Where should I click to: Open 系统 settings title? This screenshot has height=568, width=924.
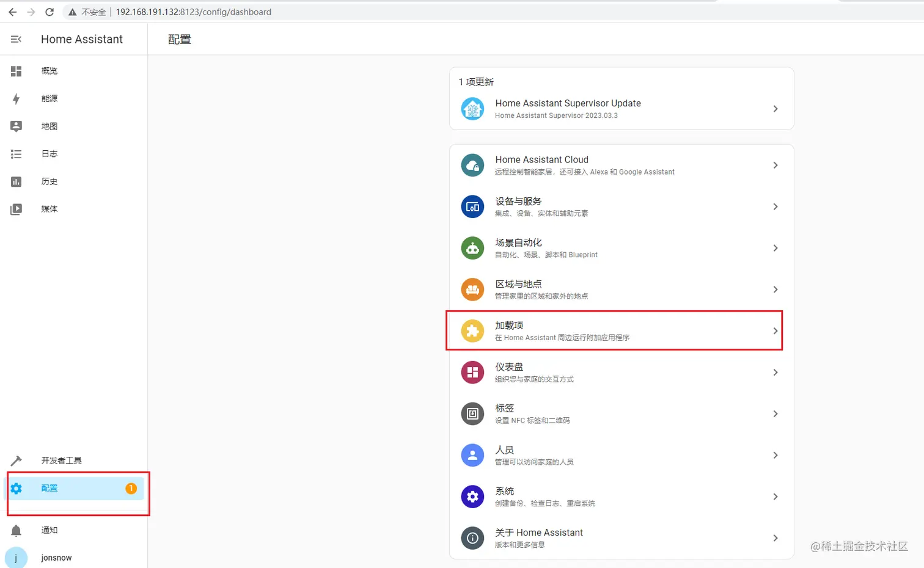pyautogui.click(x=505, y=491)
